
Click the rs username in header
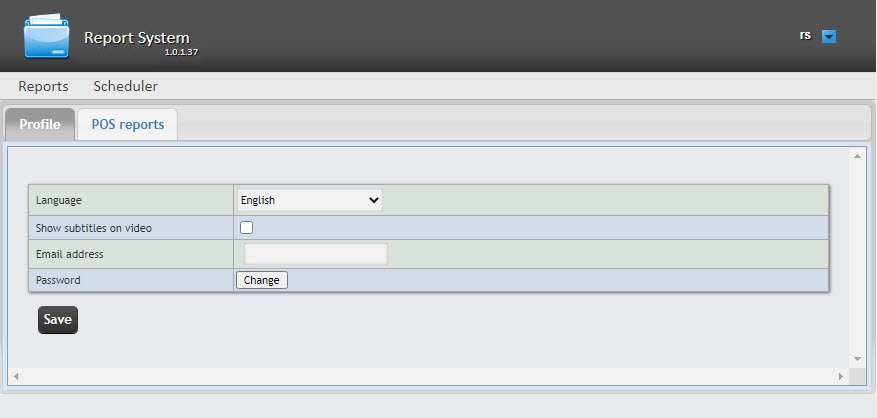click(805, 35)
